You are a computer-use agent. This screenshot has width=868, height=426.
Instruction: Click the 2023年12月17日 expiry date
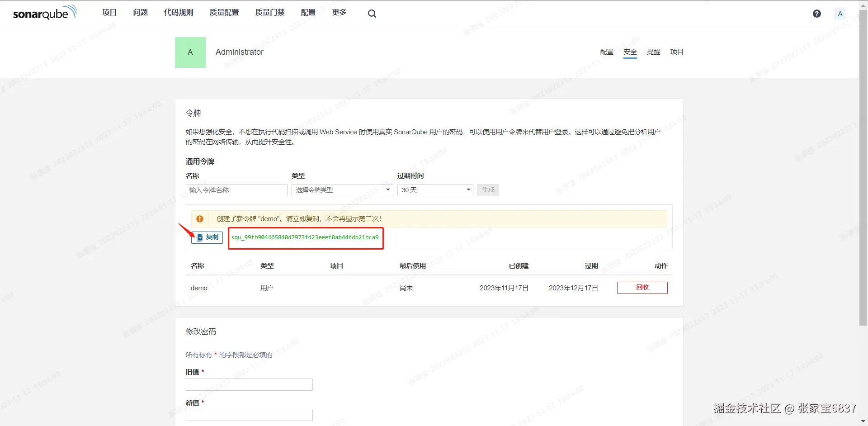tap(573, 288)
